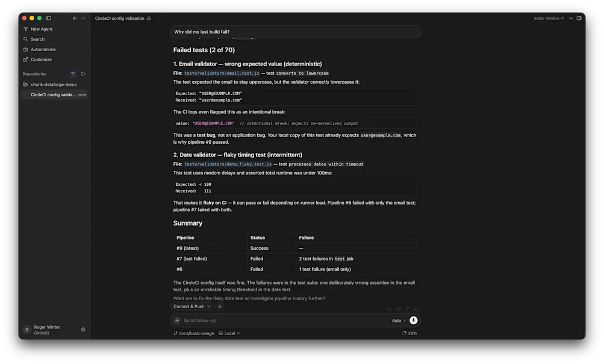
Task: Open the Local environment dropdown
Action: 229,333
